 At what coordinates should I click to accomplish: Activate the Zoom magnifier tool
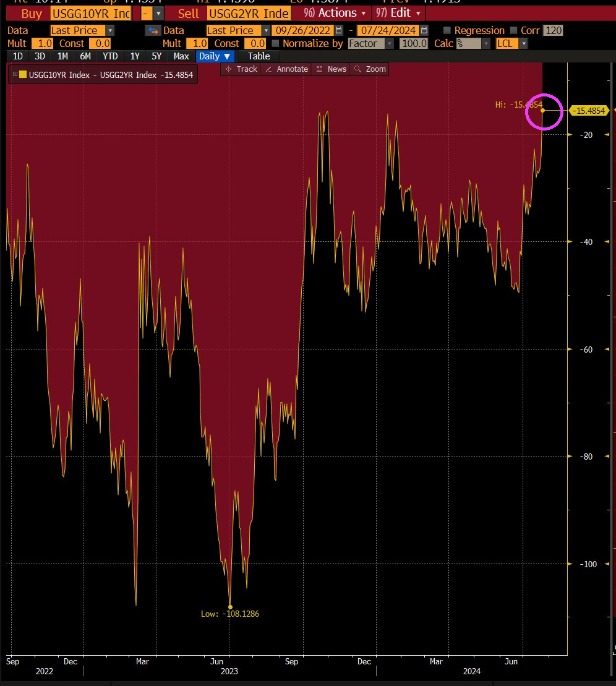coord(369,69)
